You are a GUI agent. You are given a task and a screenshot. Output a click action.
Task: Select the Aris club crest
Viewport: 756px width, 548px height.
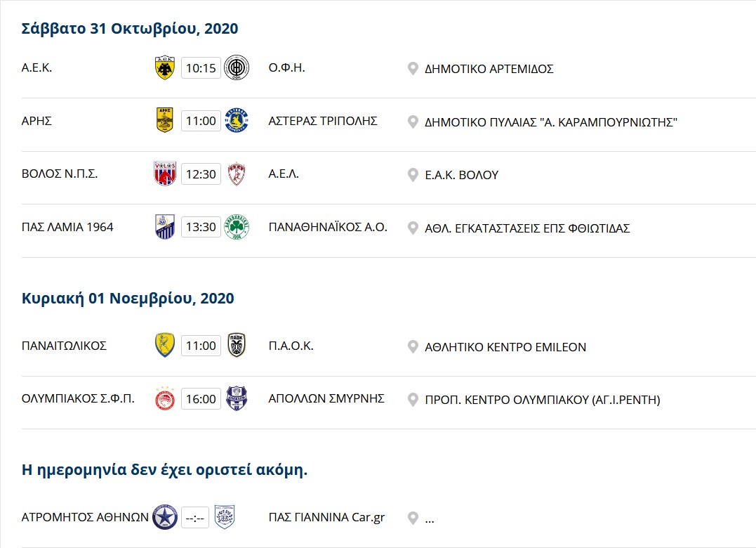(x=164, y=120)
